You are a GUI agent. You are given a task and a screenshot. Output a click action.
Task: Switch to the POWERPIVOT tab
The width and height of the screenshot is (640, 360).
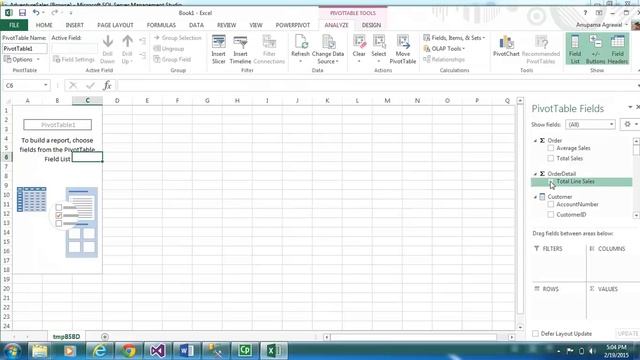click(293, 25)
